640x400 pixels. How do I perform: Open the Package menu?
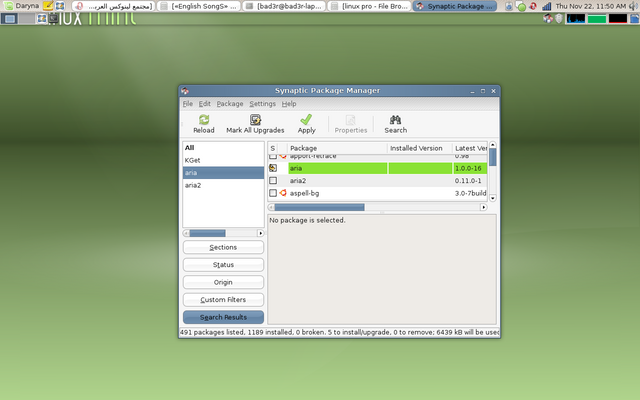tap(230, 104)
